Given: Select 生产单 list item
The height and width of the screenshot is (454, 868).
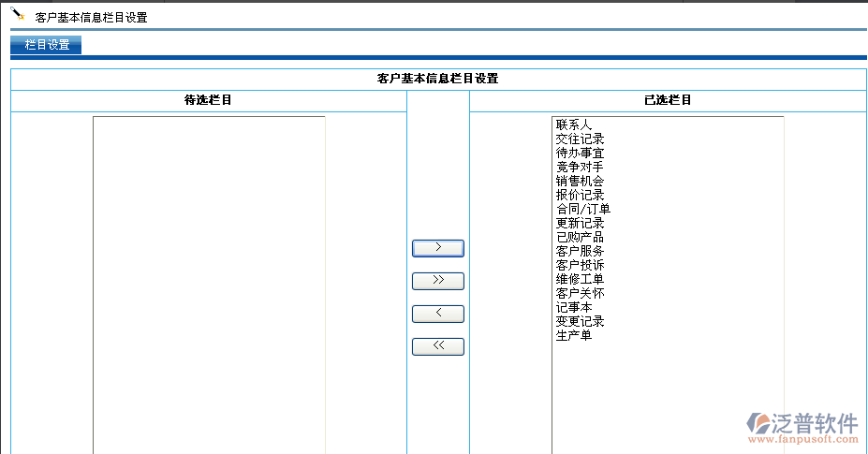Looking at the screenshot, I should (574, 335).
